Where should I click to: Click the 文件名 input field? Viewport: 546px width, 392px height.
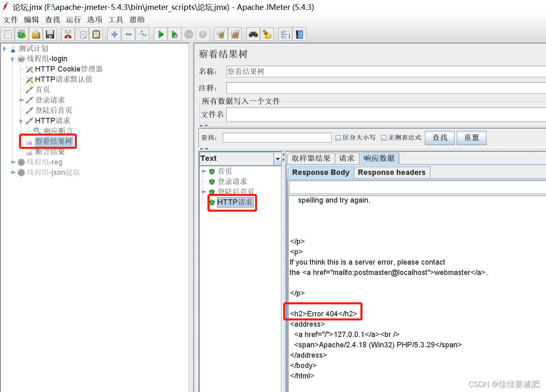(386, 115)
